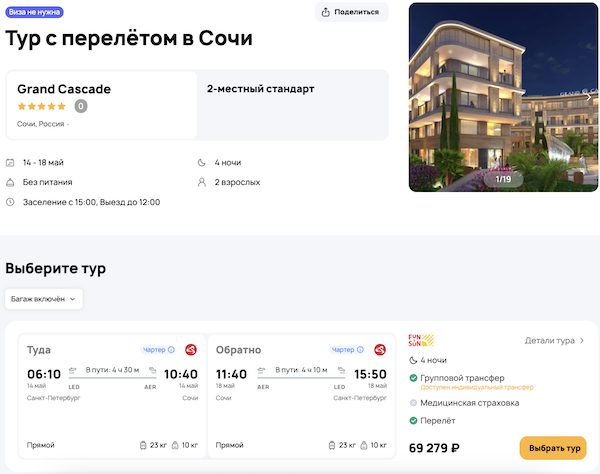Open the Grand Cascade hotel photo gallery
Viewport: 600px width, 474px height.
click(504, 97)
